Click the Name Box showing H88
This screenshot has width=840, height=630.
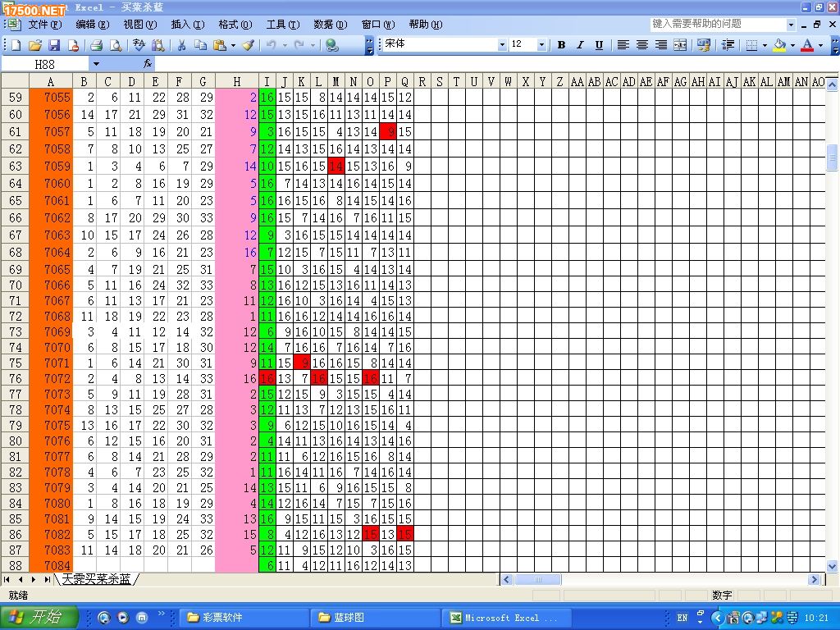pyautogui.click(x=45, y=64)
